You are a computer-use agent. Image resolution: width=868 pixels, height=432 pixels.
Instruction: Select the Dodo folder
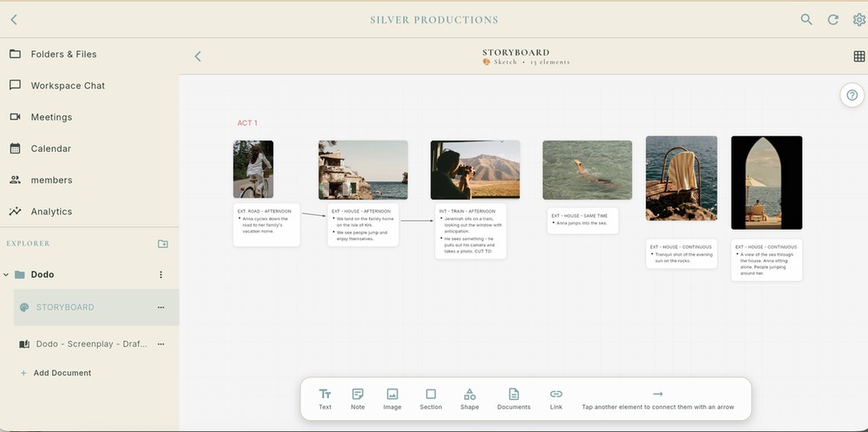(42, 274)
